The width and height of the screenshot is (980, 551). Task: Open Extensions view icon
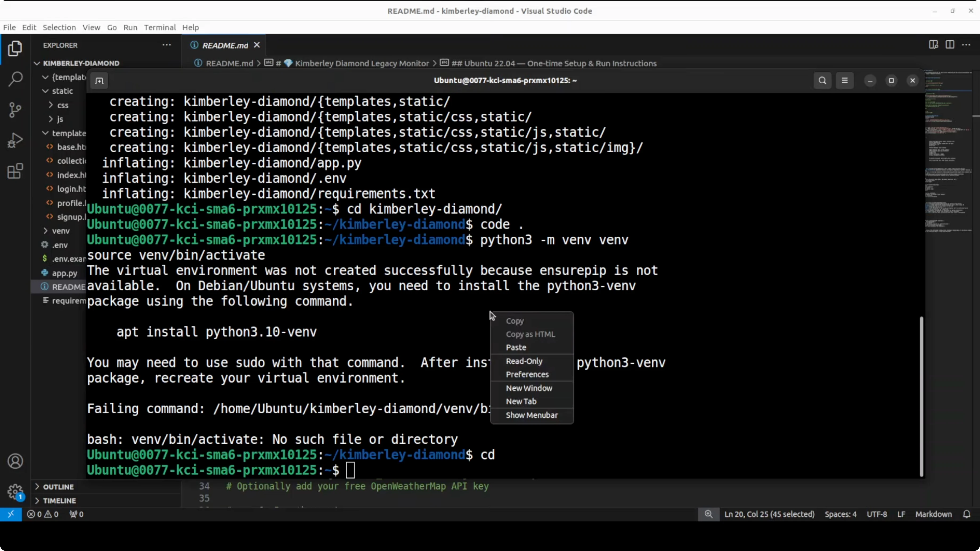click(15, 171)
